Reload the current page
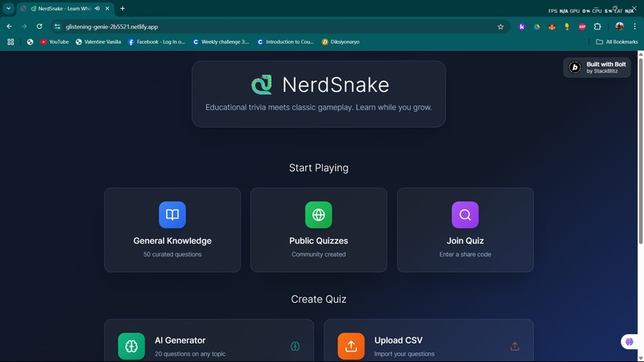 coord(39,26)
